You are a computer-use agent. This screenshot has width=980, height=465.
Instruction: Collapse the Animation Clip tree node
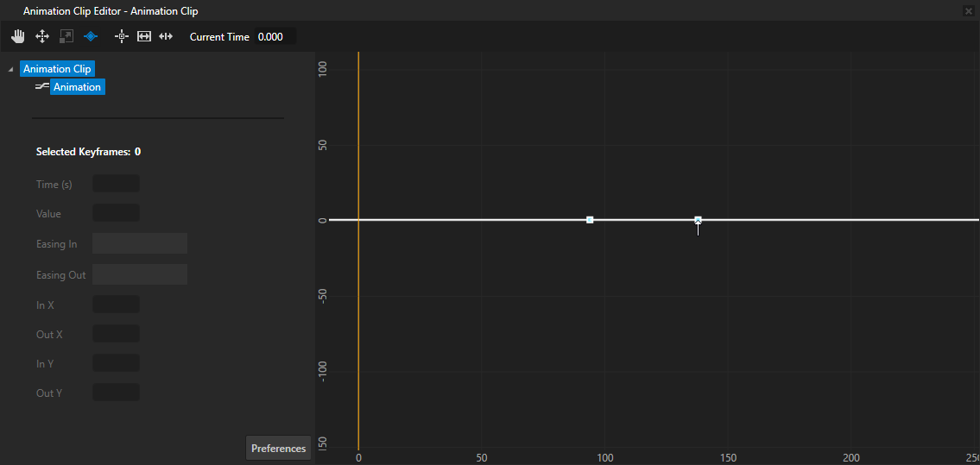coord(10,69)
